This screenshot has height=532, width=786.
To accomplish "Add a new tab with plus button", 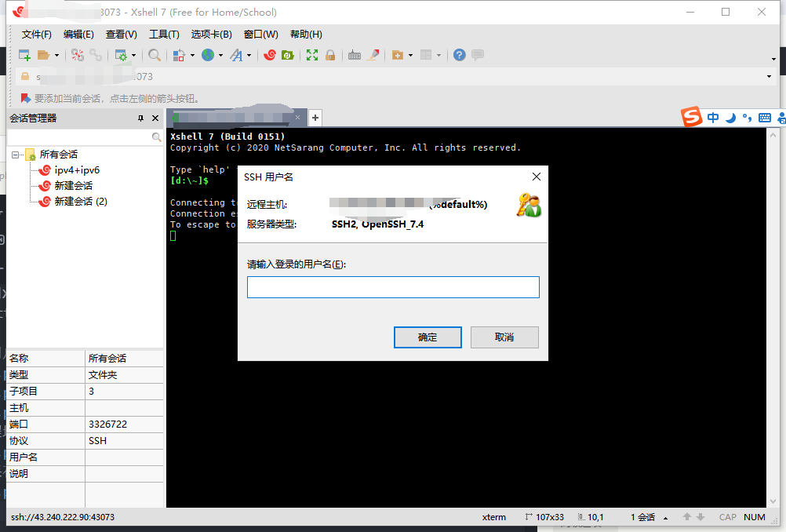I will point(315,118).
